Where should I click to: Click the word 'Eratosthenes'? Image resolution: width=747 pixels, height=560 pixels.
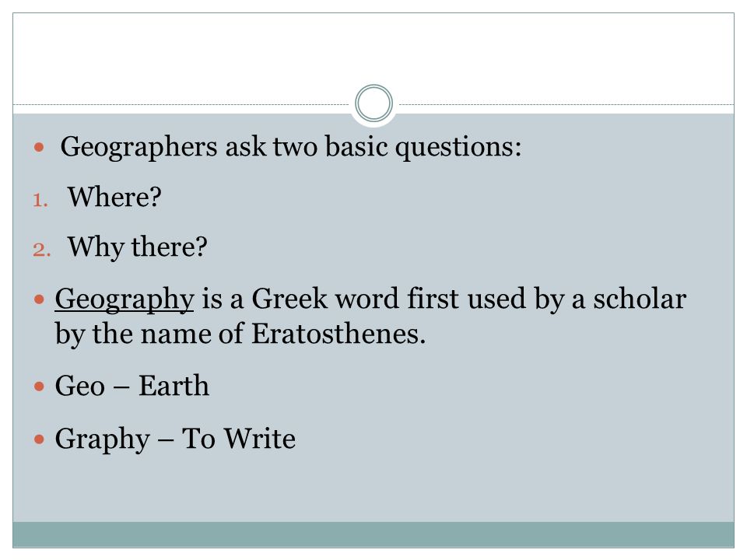(x=335, y=334)
